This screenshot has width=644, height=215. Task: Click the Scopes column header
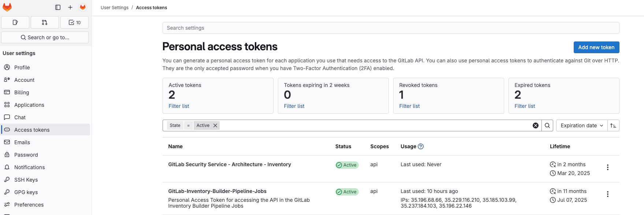click(379, 146)
